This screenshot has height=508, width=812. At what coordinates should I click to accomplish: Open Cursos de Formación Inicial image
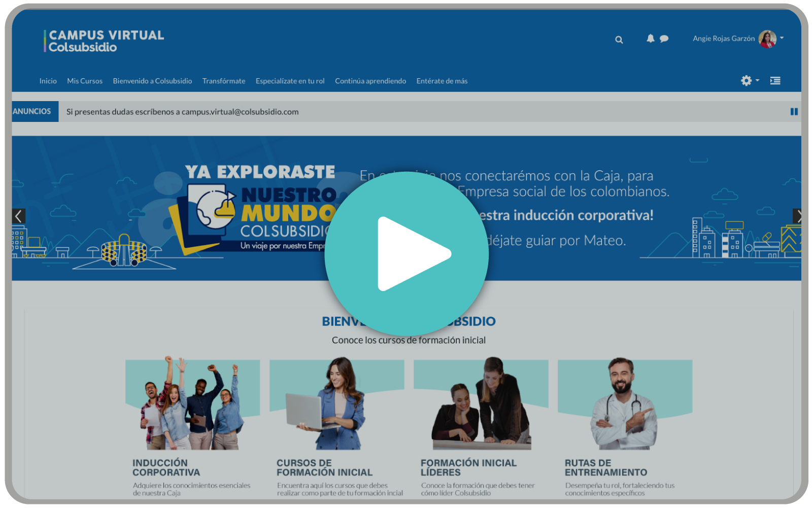pos(337,403)
